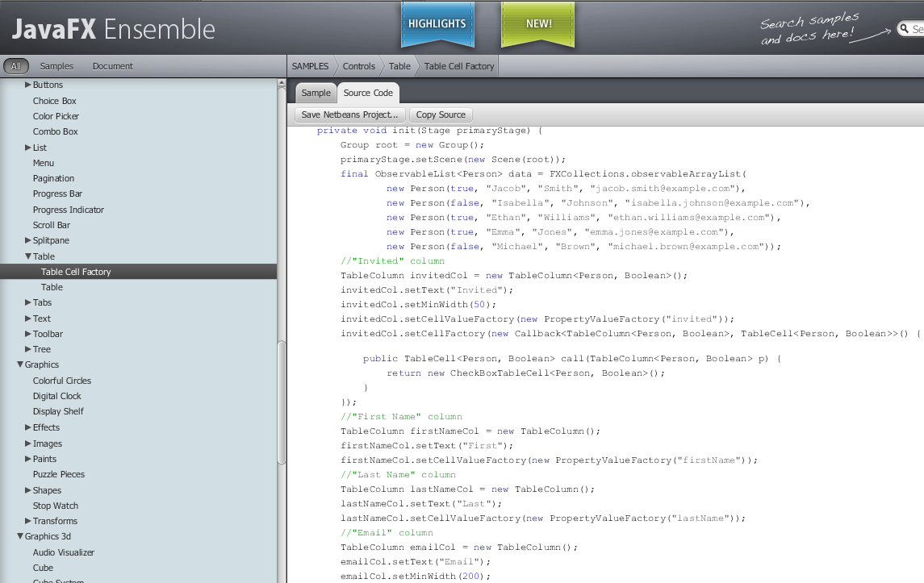The width and height of the screenshot is (924, 583).
Task: Click the green New! ribbon banner
Action: (x=538, y=23)
